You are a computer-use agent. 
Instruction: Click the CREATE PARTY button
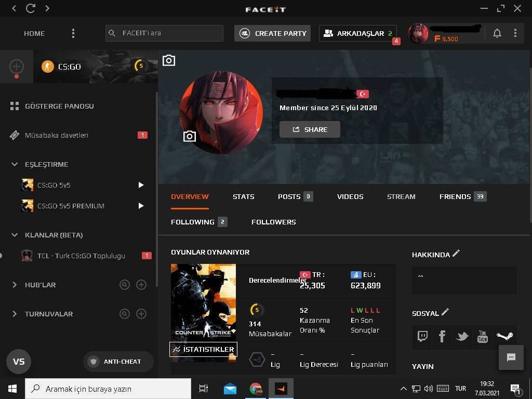272,33
